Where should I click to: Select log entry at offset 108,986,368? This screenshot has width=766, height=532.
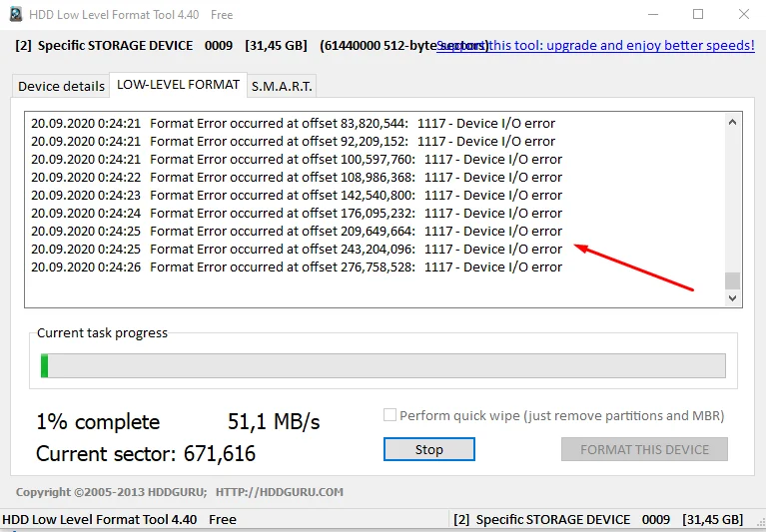pyautogui.click(x=297, y=178)
